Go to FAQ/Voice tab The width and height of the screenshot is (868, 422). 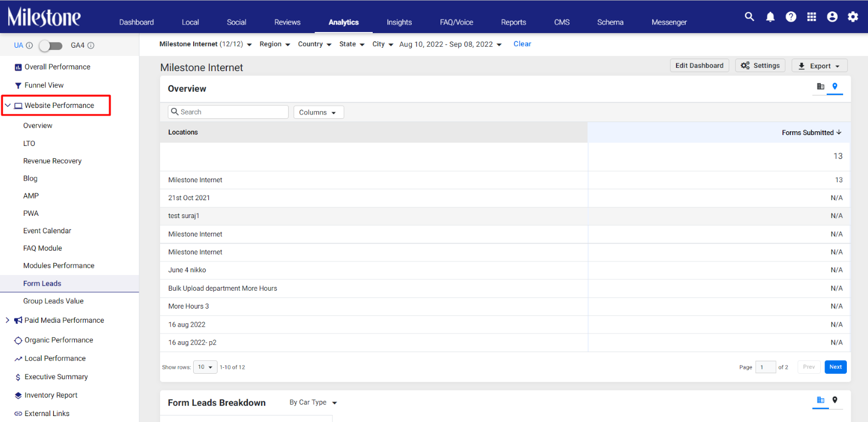pos(457,22)
